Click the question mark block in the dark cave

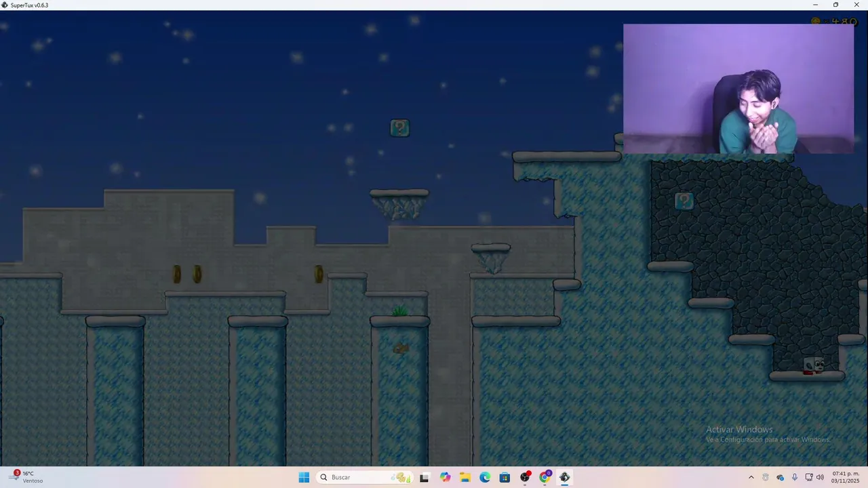tap(684, 201)
